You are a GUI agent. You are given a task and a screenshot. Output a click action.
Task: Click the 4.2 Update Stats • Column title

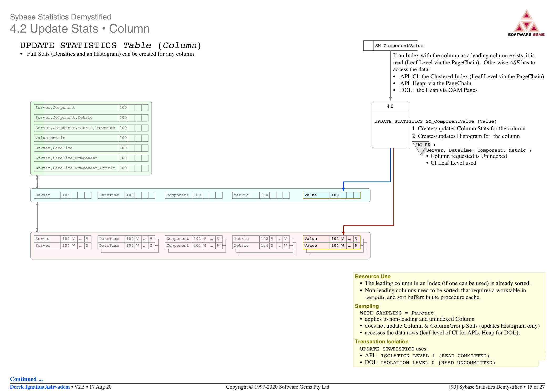pyautogui.click(x=80, y=29)
